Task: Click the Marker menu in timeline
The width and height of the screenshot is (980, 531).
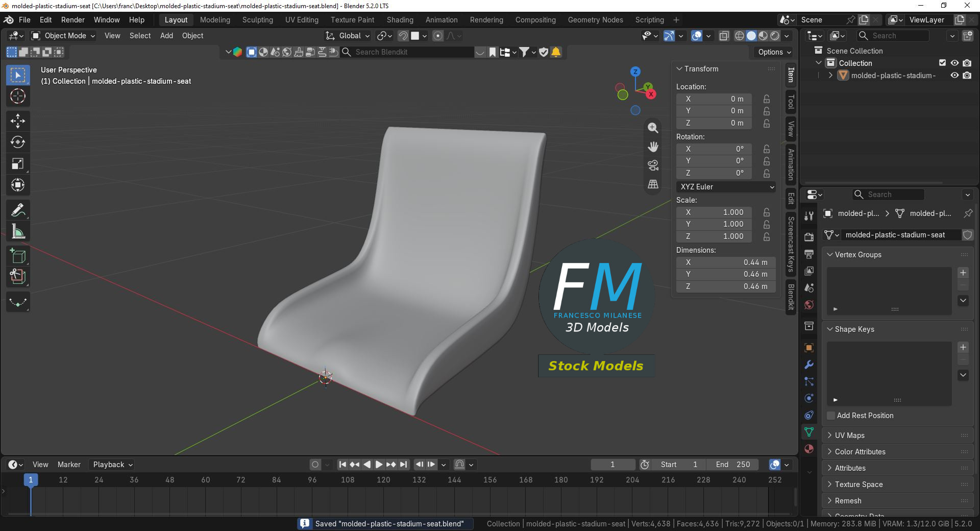Action: tap(69, 465)
